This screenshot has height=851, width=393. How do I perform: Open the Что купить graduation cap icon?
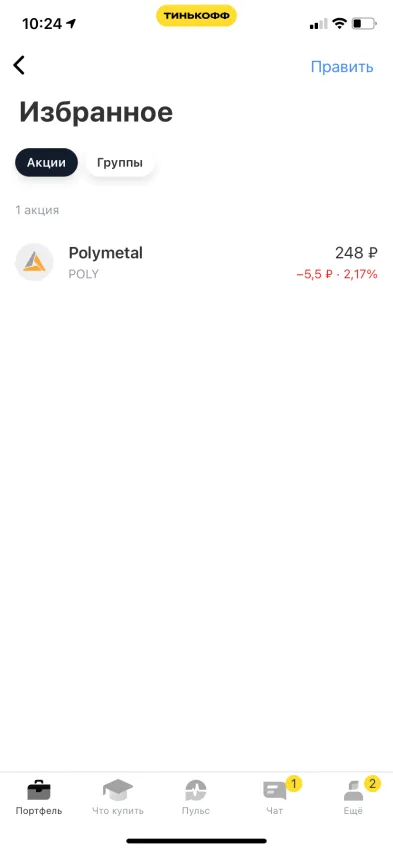coord(118,790)
